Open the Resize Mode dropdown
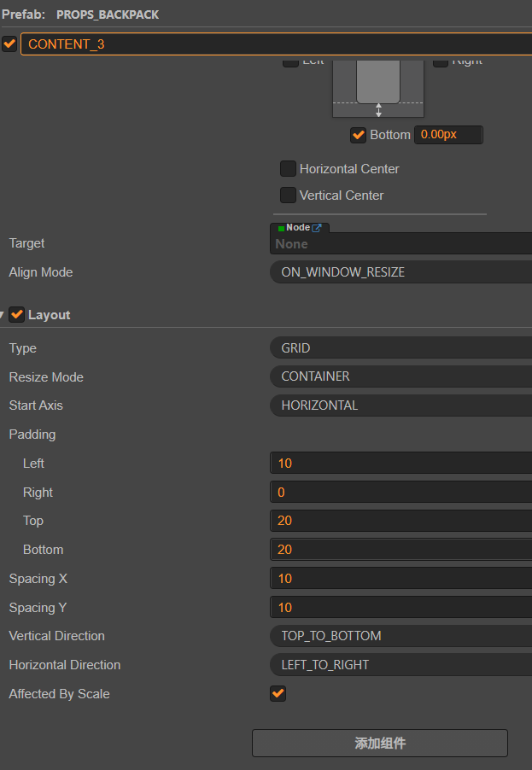532x770 pixels. [x=401, y=376]
